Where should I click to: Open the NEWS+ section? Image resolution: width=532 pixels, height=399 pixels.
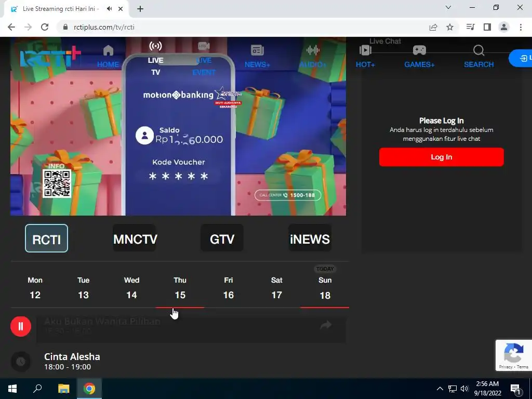click(x=257, y=56)
